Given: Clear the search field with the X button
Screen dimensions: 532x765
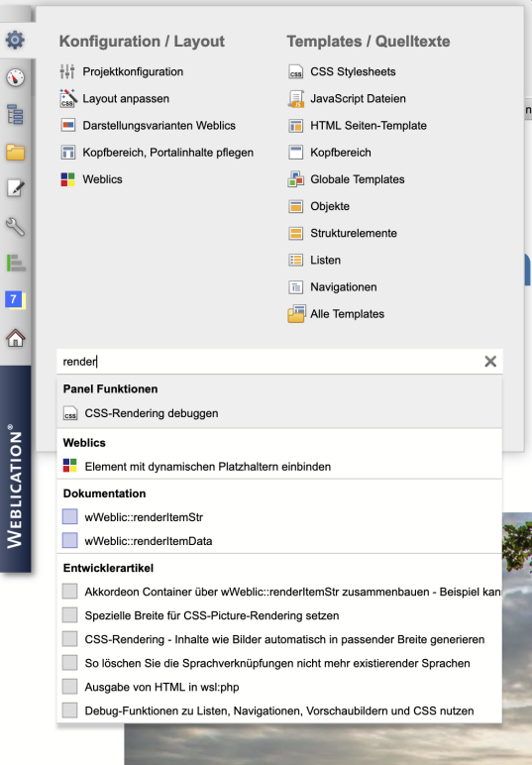Looking at the screenshot, I should click(x=490, y=361).
